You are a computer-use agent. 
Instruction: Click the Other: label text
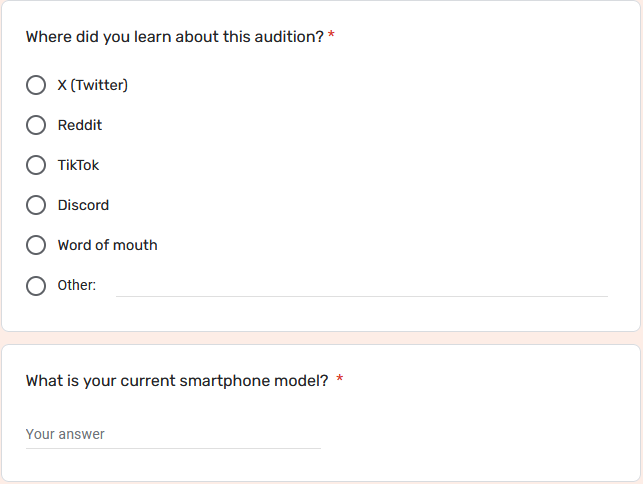77,285
